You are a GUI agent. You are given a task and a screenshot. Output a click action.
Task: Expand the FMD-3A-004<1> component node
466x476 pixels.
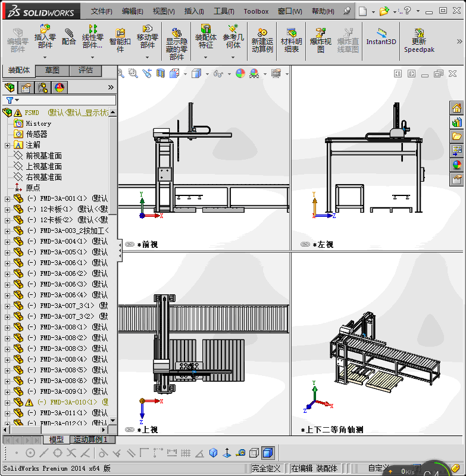7,242
